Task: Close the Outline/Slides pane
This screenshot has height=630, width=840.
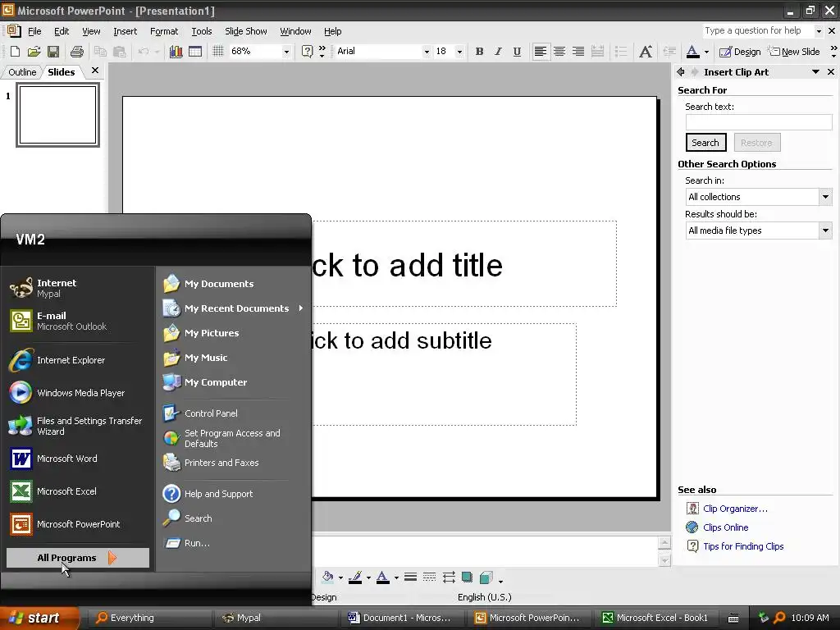Action: [95, 71]
